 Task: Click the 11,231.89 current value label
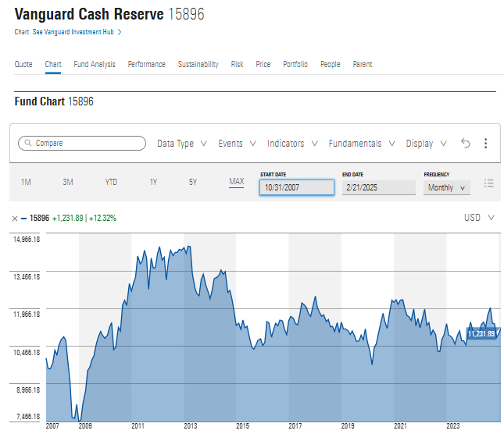(x=481, y=334)
